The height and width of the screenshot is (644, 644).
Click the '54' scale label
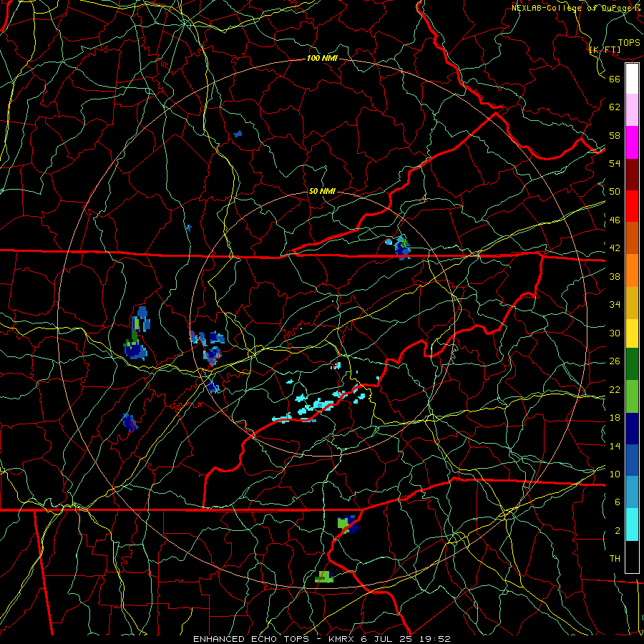click(x=615, y=163)
